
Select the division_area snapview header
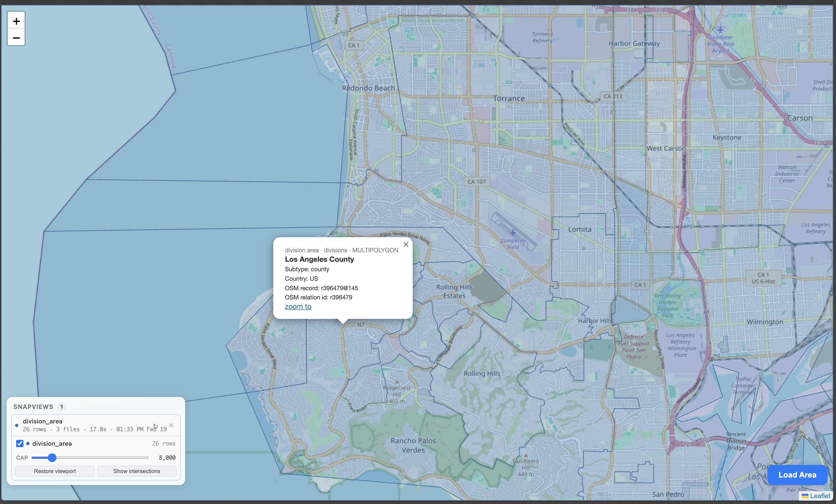pyautogui.click(x=42, y=421)
